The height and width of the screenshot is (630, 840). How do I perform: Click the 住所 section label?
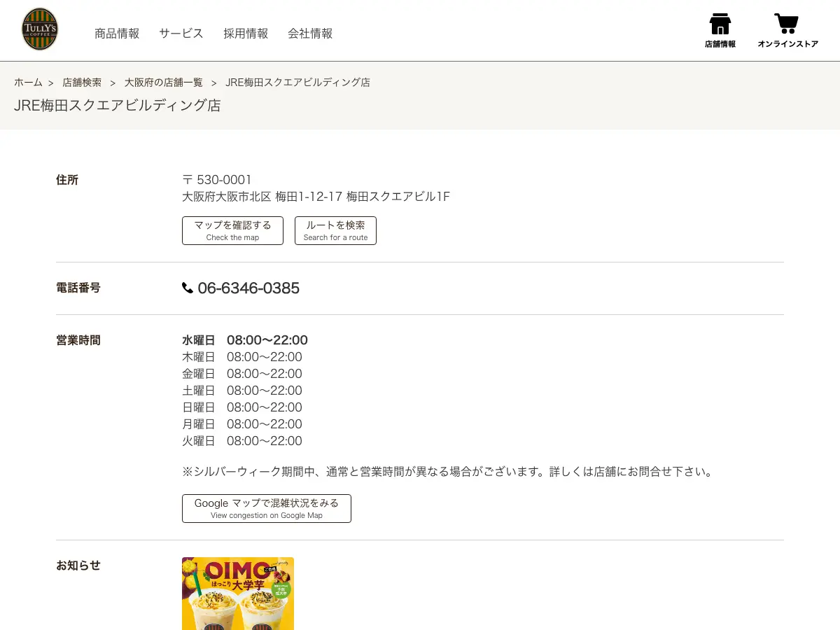tap(67, 180)
